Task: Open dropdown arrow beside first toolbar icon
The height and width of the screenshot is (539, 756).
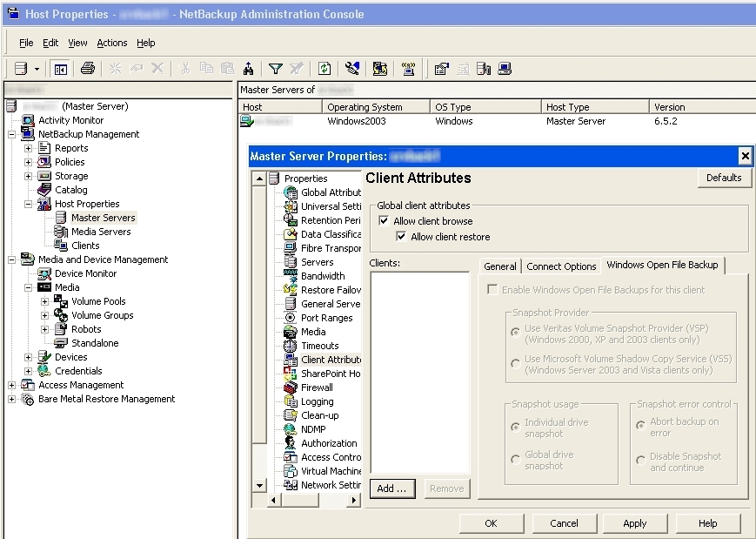Action: [x=37, y=69]
